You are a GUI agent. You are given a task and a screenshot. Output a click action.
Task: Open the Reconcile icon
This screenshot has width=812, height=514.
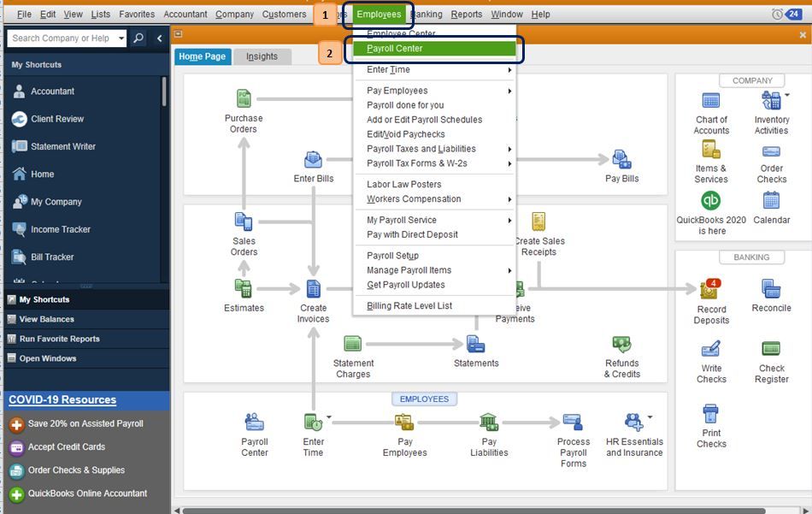(x=771, y=288)
